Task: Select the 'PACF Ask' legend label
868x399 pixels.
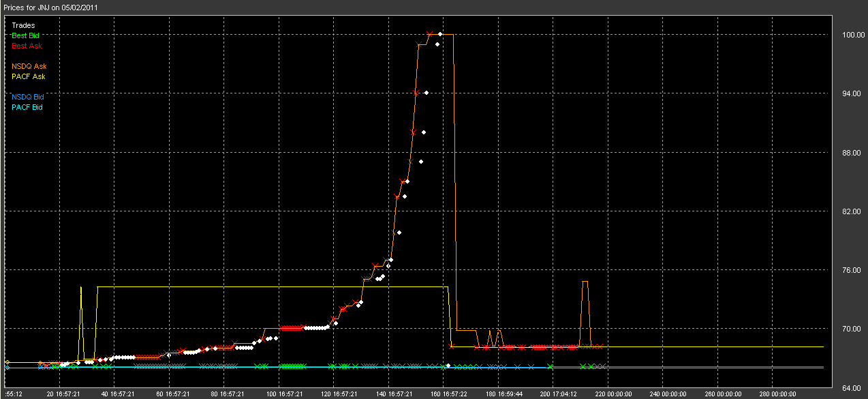Action: click(x=29, y=76)
